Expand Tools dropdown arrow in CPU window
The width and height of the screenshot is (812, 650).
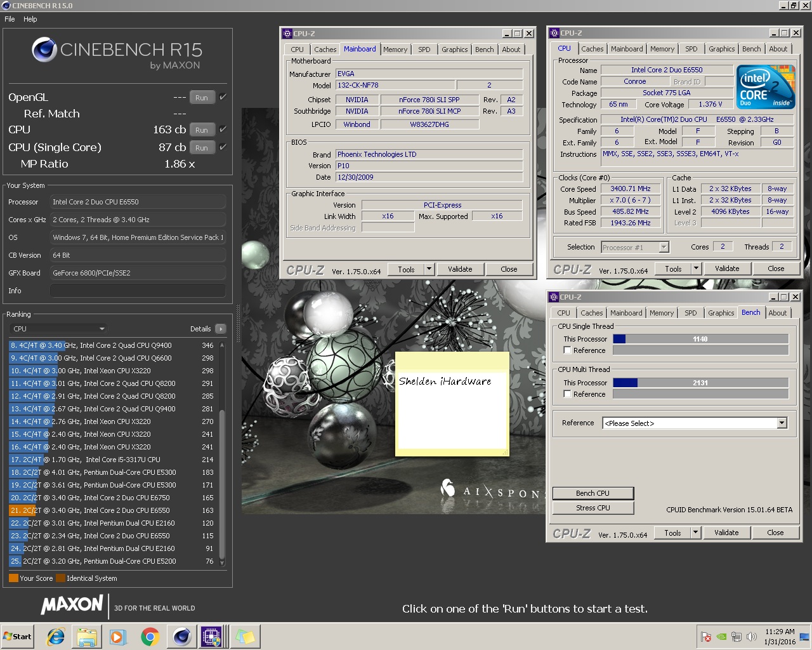[x=696, y=269]
